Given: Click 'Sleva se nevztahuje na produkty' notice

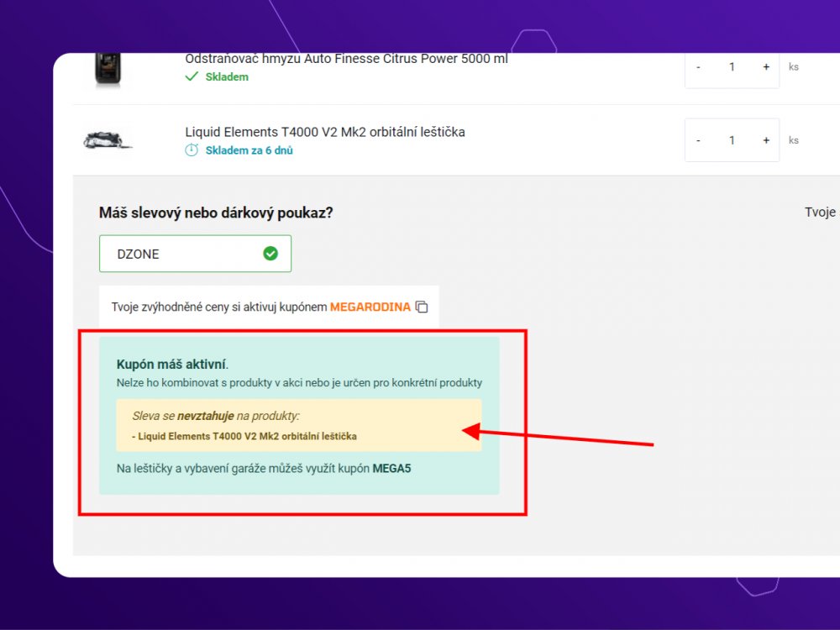Looking at the screenshot, I should (216, 416).
